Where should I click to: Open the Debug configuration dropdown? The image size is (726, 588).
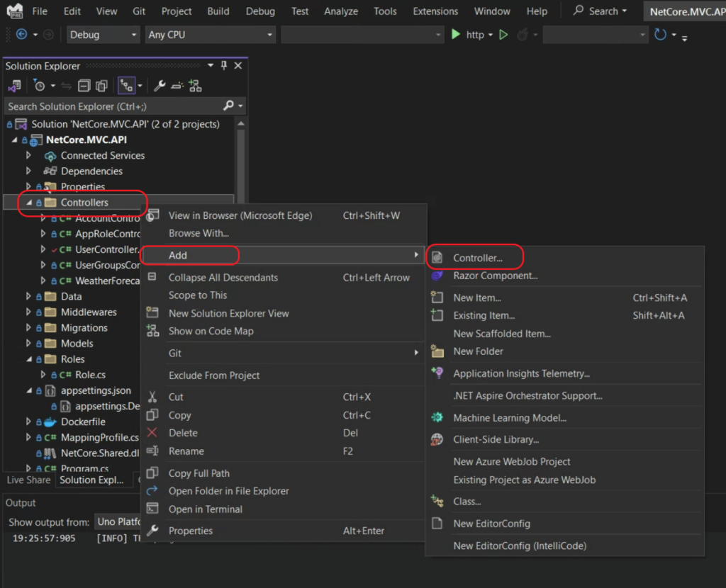point(104,35)
